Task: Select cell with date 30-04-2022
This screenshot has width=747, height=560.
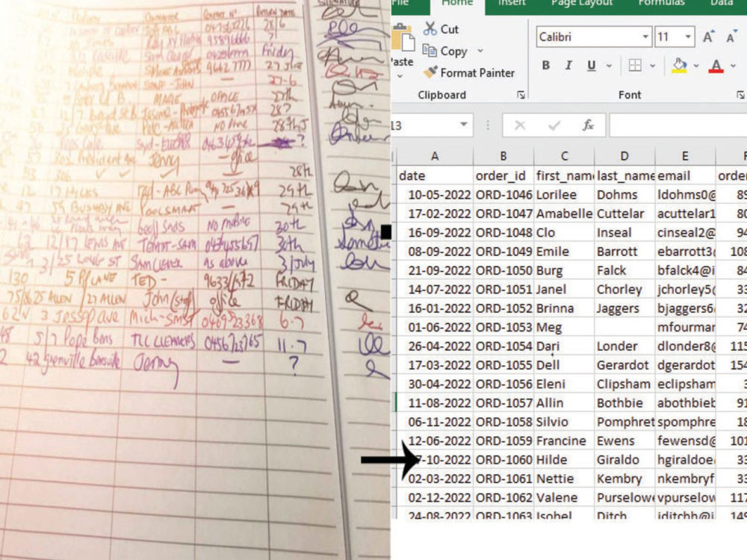Action: 435,384
